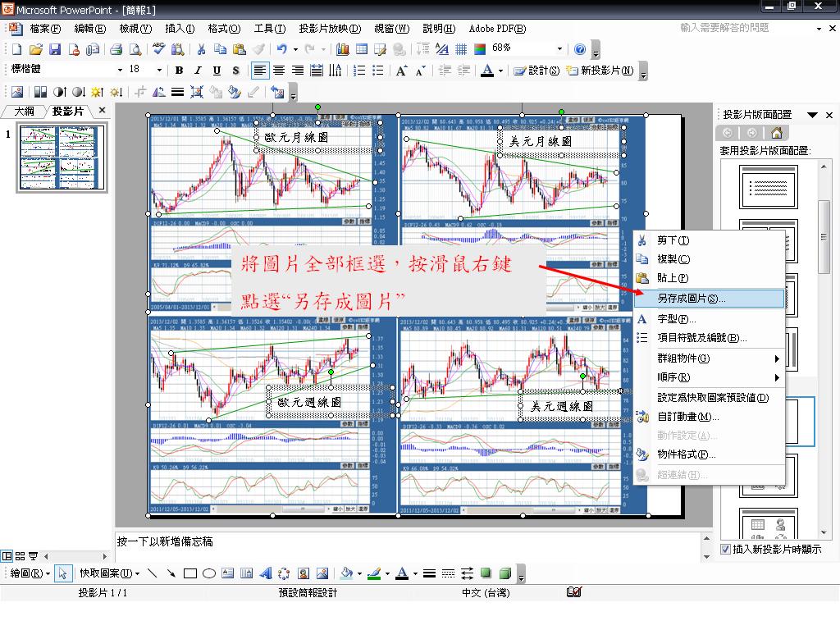
Task: Select the Oval drawing tool
Action: tap(208, 573)
